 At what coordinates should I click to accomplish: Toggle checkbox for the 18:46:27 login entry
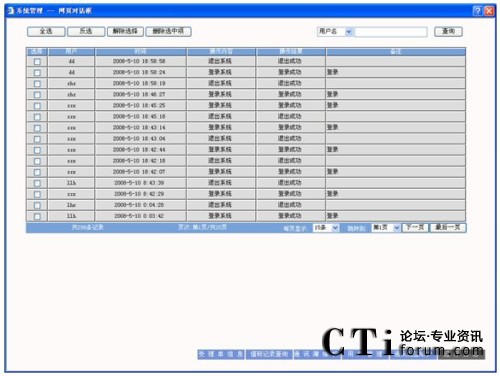coord(37,95)
